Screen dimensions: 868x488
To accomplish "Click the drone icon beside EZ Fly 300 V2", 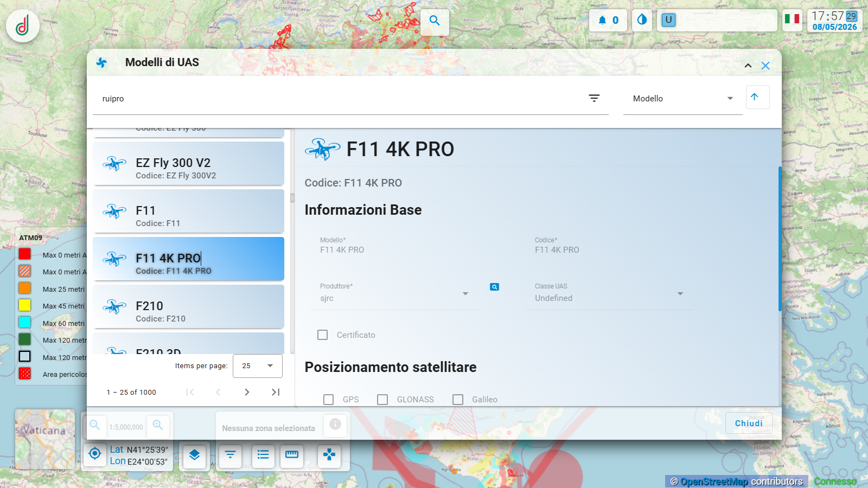I will pos(114,164).
